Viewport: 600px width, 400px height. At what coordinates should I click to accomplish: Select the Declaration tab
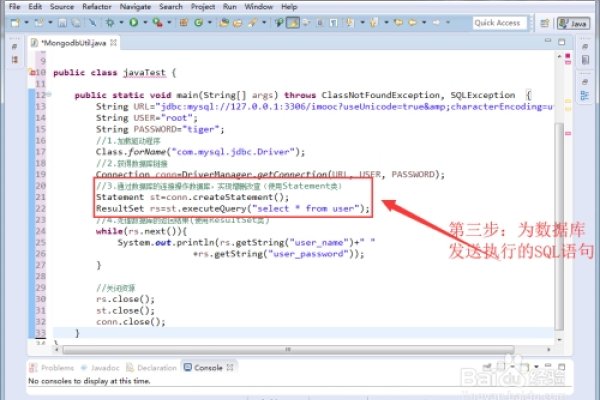point(156,368)
